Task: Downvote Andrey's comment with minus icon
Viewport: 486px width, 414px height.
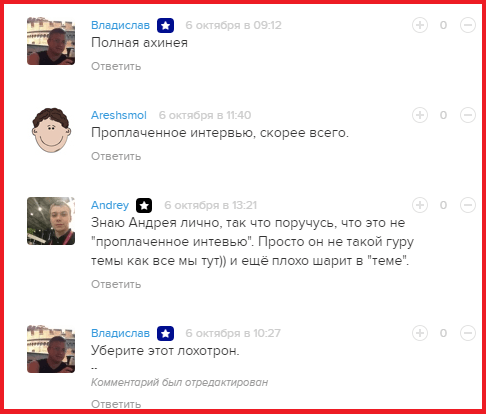Action: pyautogui.click(x=468, y=205)
